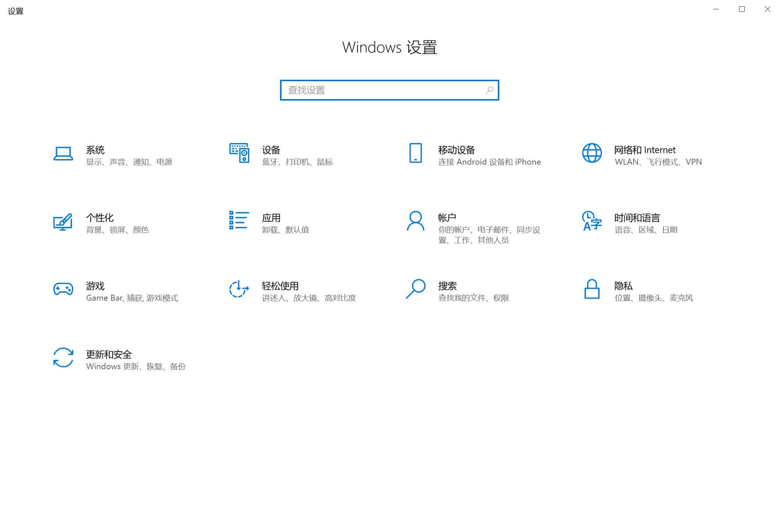
Task: Click the text 位置、摄像头、麦克风
Action: 654,298
